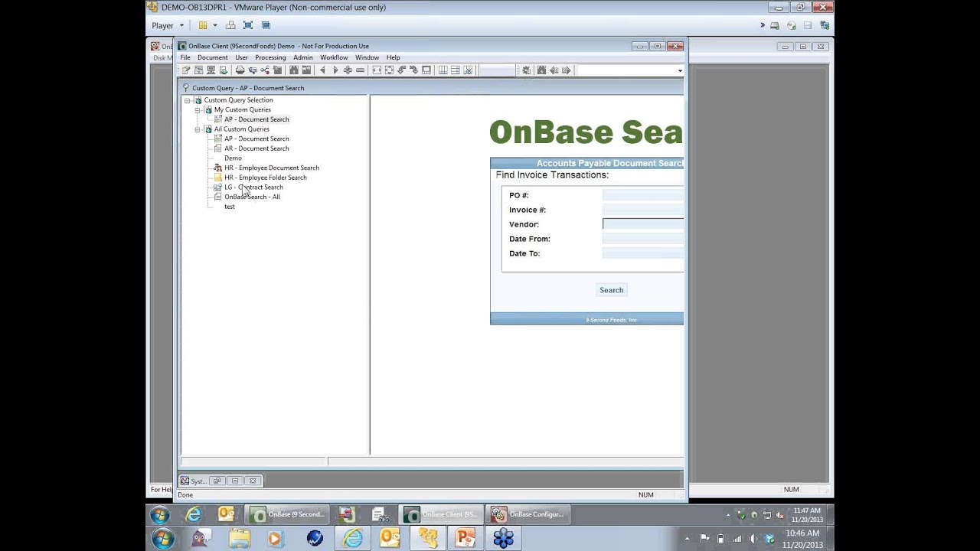Click the binoculars-like icon left of arrows
980x551 pixels.
[541, 70]
